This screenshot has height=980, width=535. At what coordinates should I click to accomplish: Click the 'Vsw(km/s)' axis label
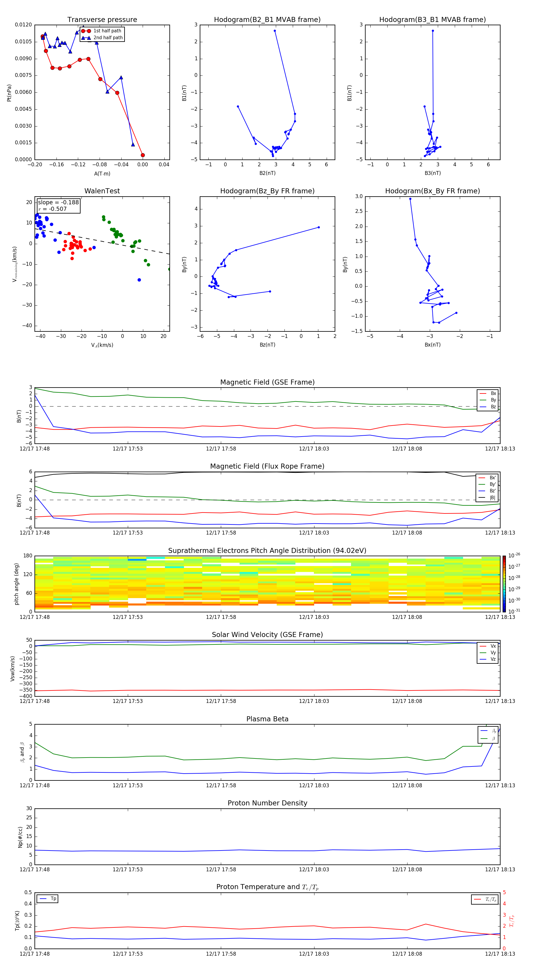click(12, 668)
